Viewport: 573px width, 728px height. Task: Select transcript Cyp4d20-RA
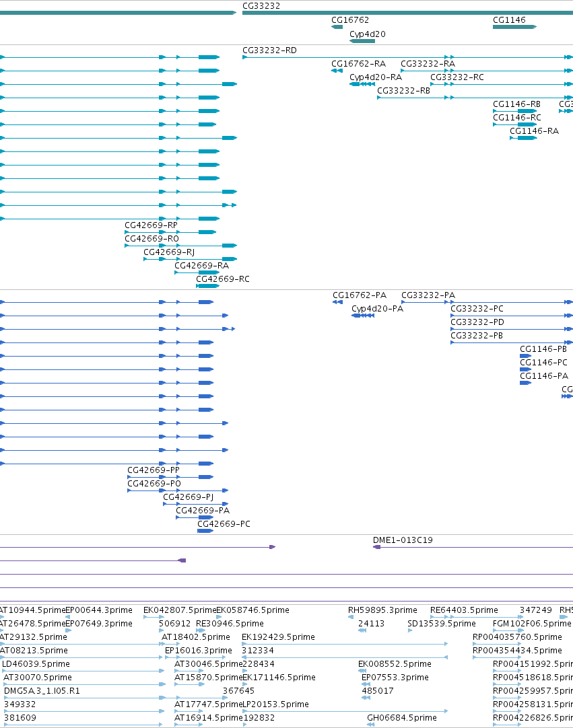pos(376,77)
